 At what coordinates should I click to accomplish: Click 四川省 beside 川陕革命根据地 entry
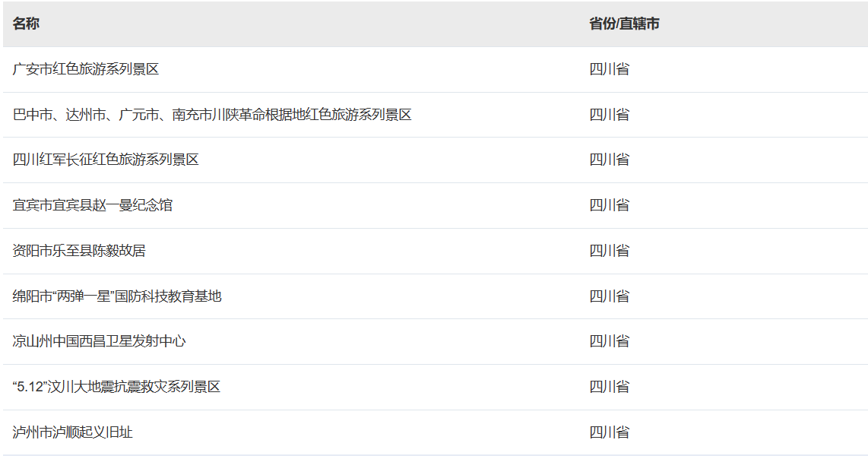(x=610, y=115)
